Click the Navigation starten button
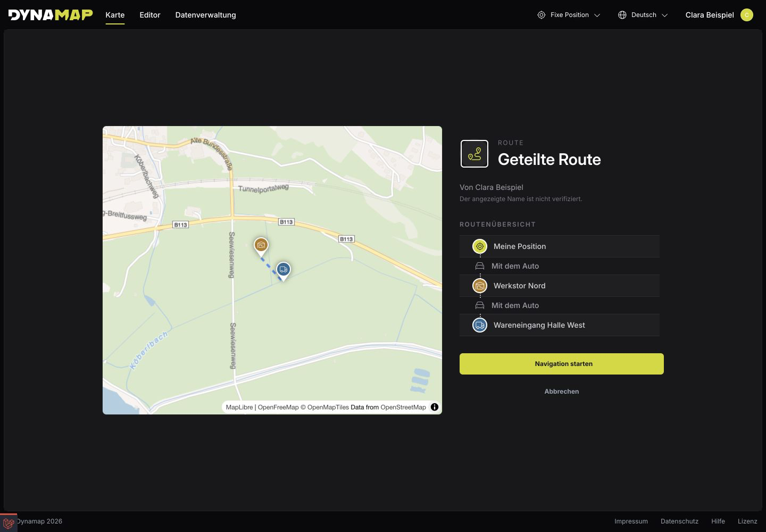The width and height of the screenshot is (766, 532). tap(562, 364)
